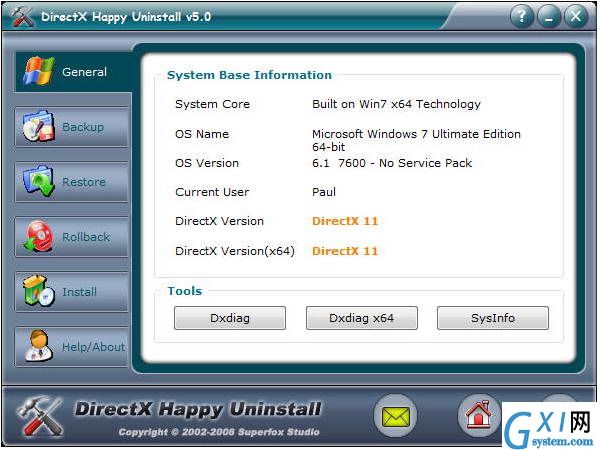600x450 pixels.
Task: Click the red Rollback disc icon
Action: click(39, 236)
